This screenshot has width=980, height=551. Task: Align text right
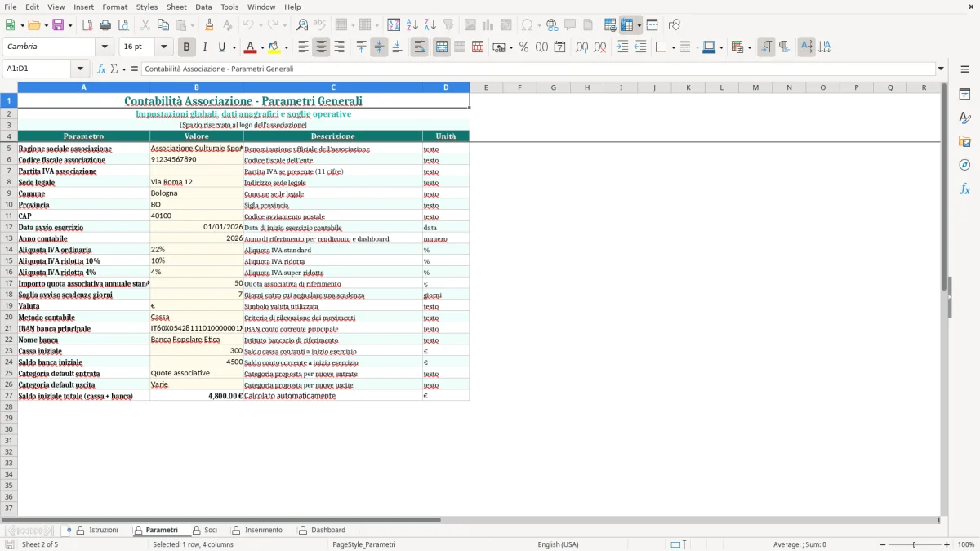tap(339, 47)
